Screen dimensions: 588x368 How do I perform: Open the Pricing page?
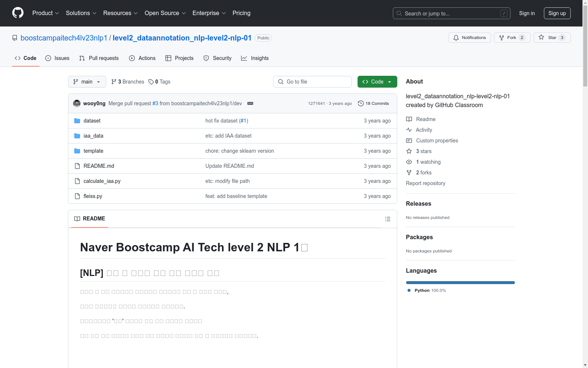click(241, 13)
